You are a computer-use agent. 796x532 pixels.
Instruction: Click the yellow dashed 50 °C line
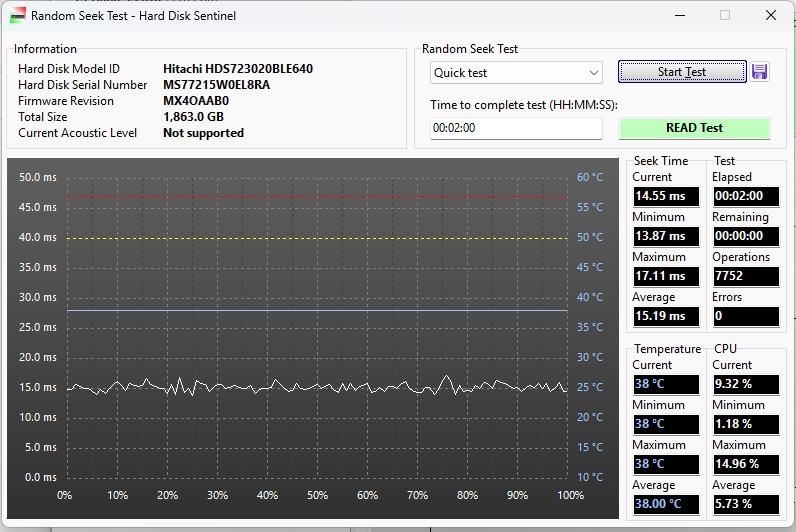[x=316, y=238]
